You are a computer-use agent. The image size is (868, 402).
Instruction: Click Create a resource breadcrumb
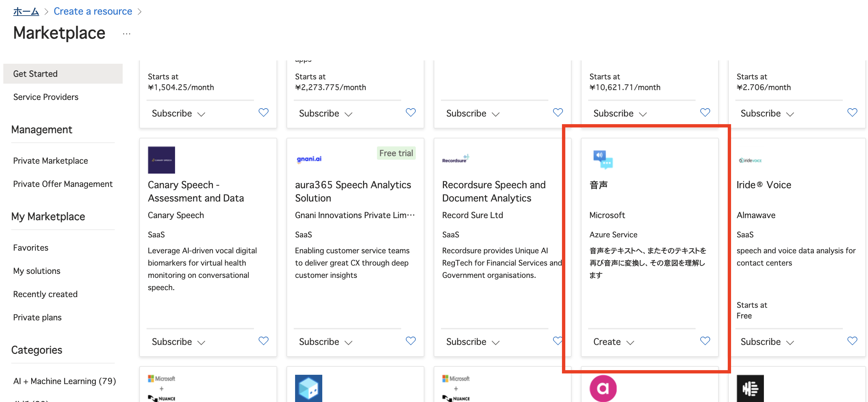(93, 11)
